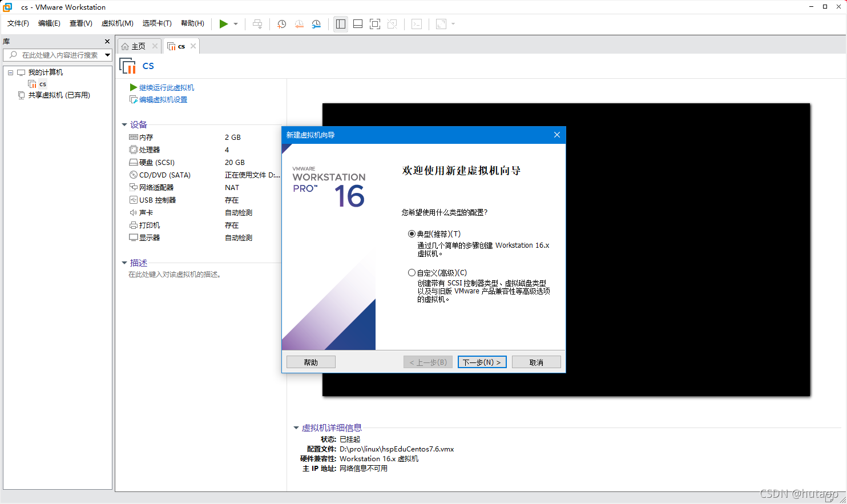Click 取消 button in the wizard
This screenshot has height=504, width=847.
pyautogui.click(x=537, y=362)
